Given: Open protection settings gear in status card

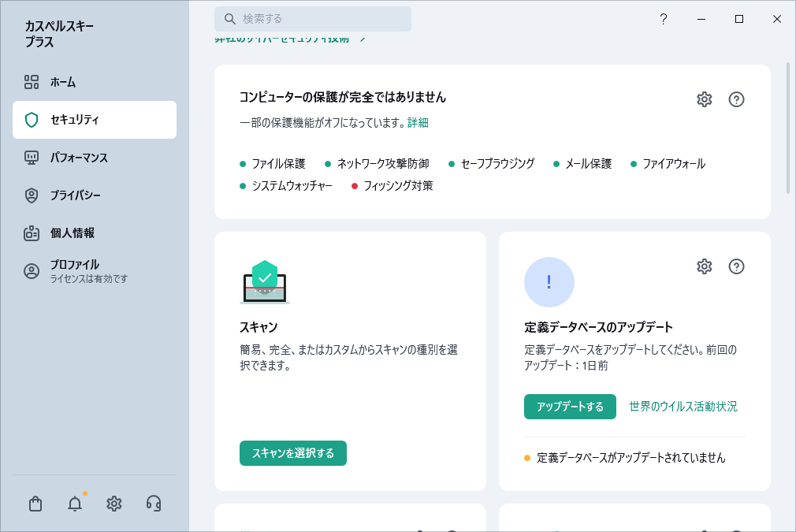Looking at the screenshot, I should 704,99.
